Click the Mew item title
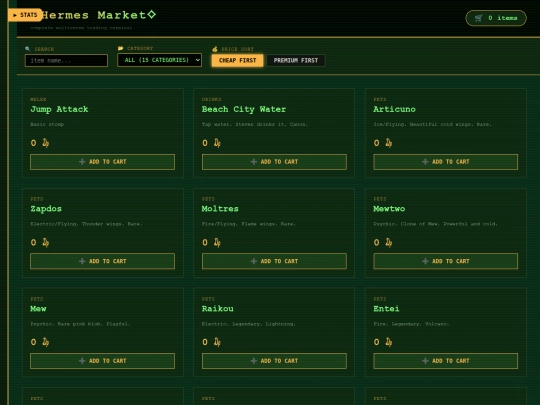This screenshot has height=405, width=540. (38, 309)
